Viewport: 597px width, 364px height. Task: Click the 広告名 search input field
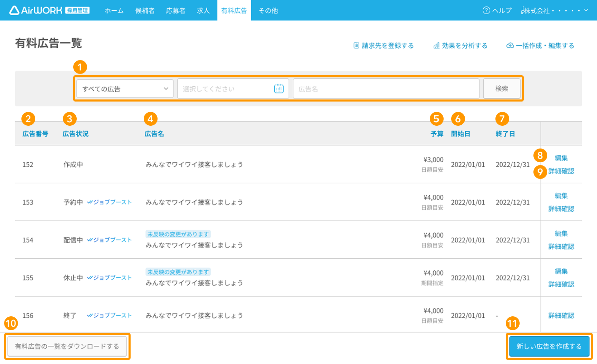(x=386, y=89)
